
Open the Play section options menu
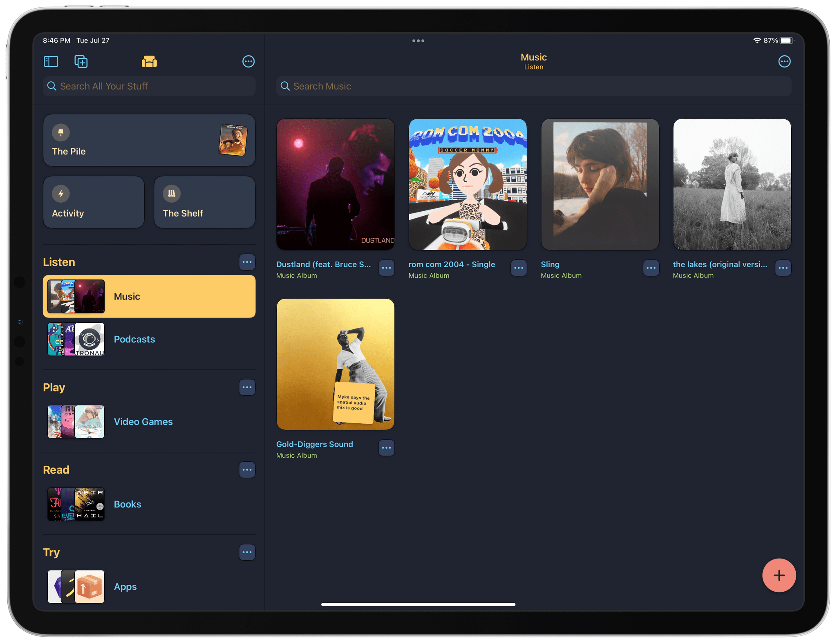[247, 387]
